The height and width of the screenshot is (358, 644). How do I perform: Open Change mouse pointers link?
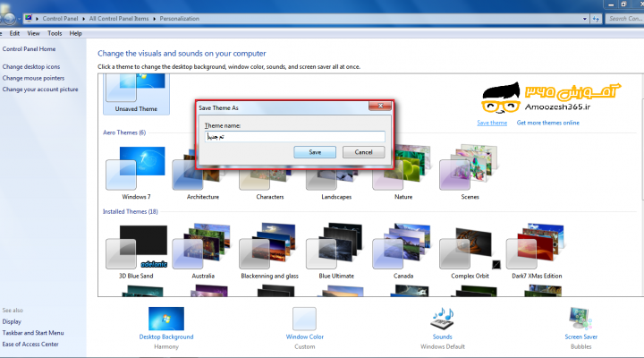33,78
